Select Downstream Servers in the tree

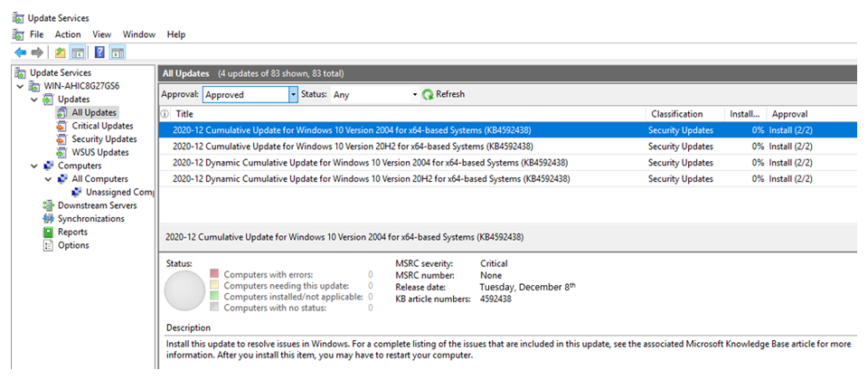tap(98, 205)
